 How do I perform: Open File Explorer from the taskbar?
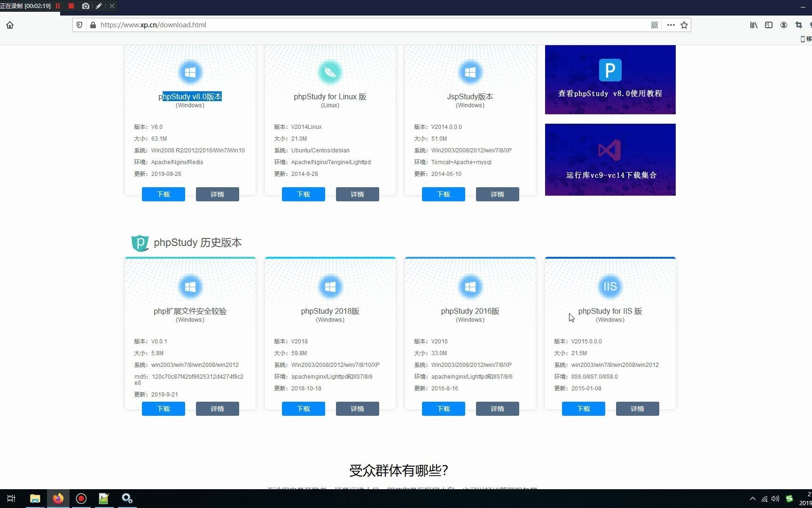tap(35, 499)
